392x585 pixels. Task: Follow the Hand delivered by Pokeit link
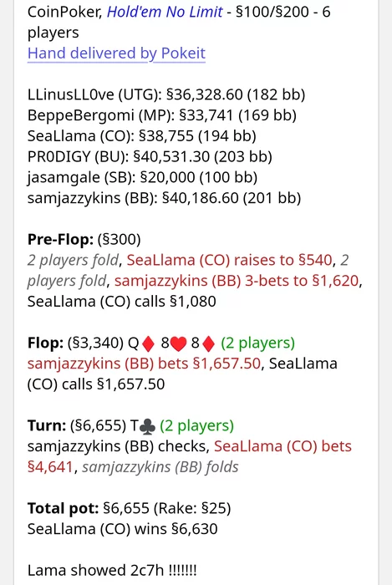click(116, 53)
